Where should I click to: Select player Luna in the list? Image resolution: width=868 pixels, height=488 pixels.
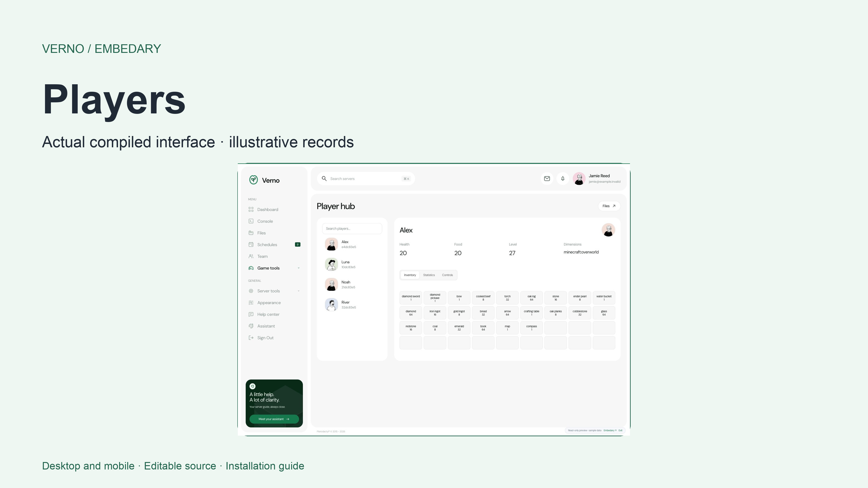click(x=352, y=264)
